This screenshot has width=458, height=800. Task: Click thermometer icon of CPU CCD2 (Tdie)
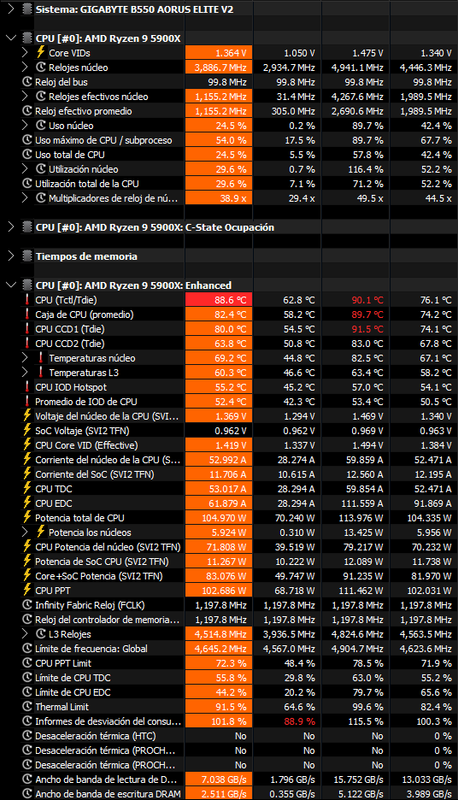(27, 343)
